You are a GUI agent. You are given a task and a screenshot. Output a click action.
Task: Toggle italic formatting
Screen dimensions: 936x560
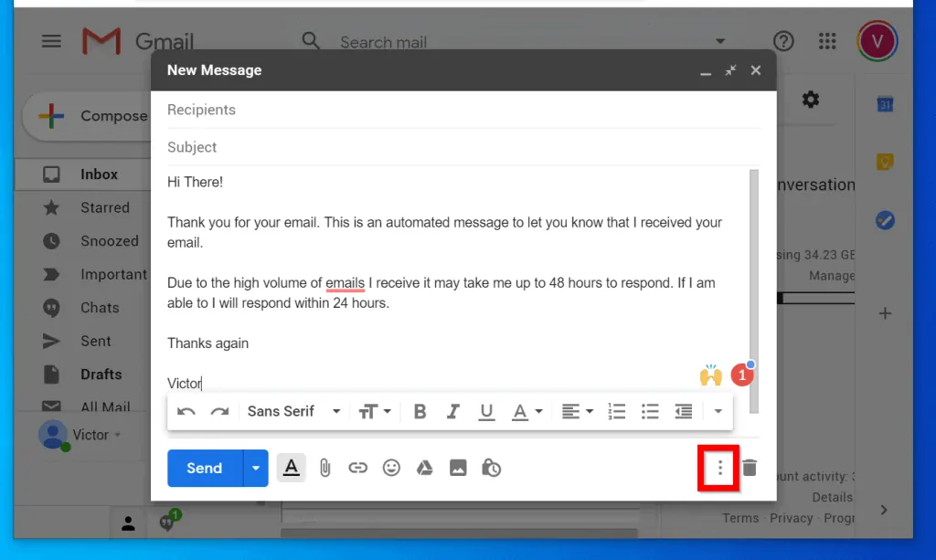pos(452,411)
